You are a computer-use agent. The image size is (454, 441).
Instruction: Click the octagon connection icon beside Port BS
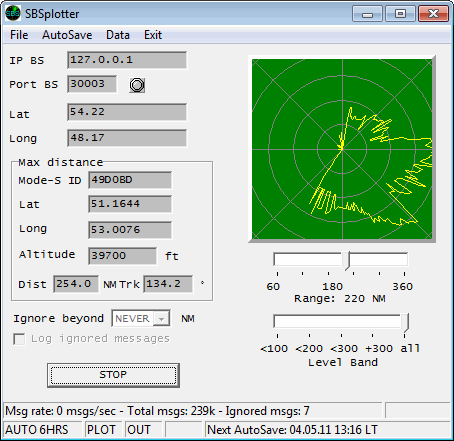click(x=137, y=85)
